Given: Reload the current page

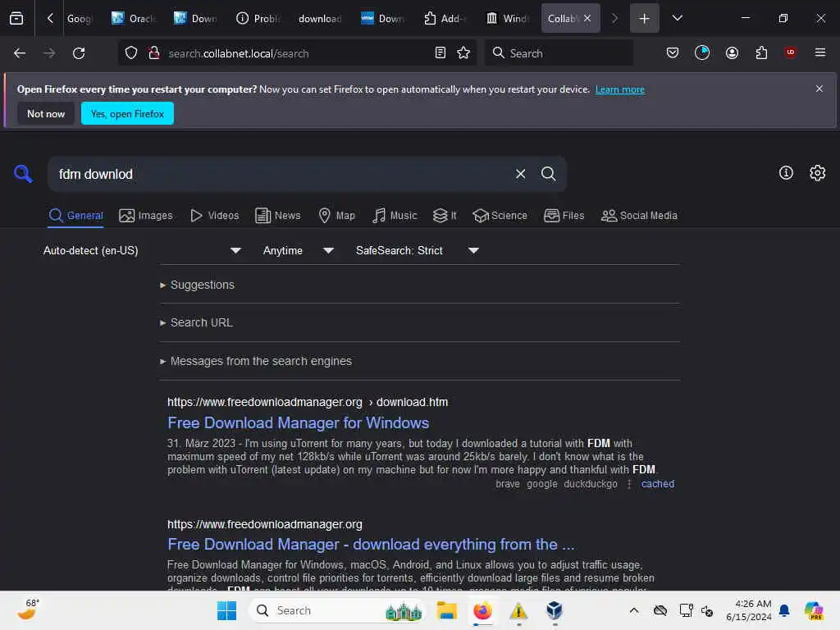Looking at the screenshot, I should point(79,53).
